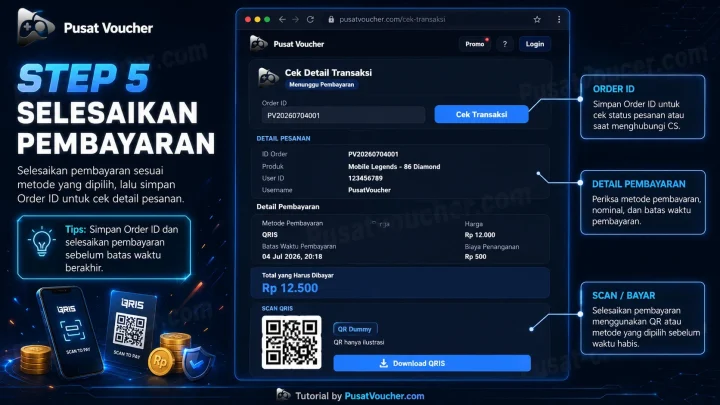Click the Biaya Penanganan value Rp 500
Screen dimensions: 720x405
(475, 257)
